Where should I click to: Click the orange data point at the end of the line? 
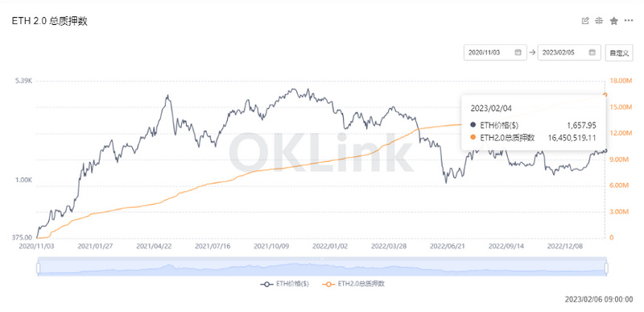pos(605,94)
